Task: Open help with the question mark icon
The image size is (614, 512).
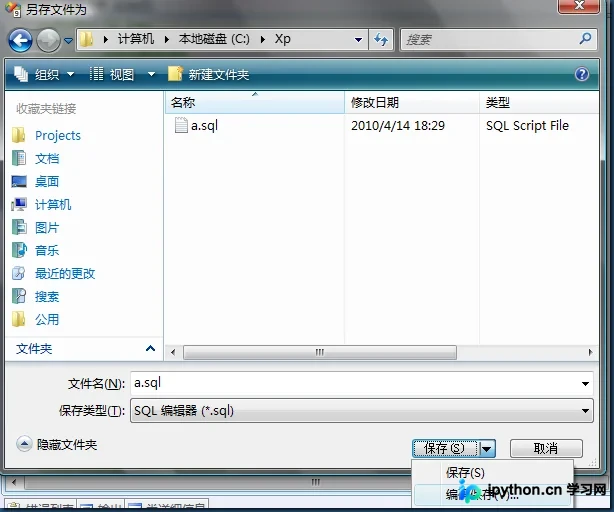Action: click(582, 74)
